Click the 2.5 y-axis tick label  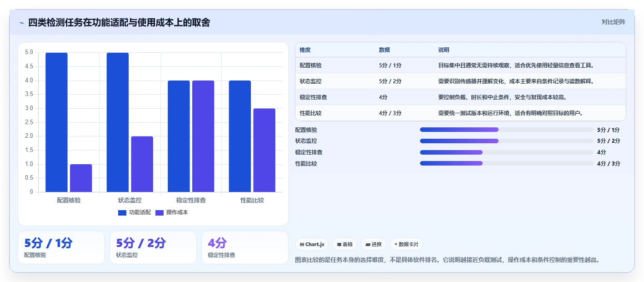point(29,122)
